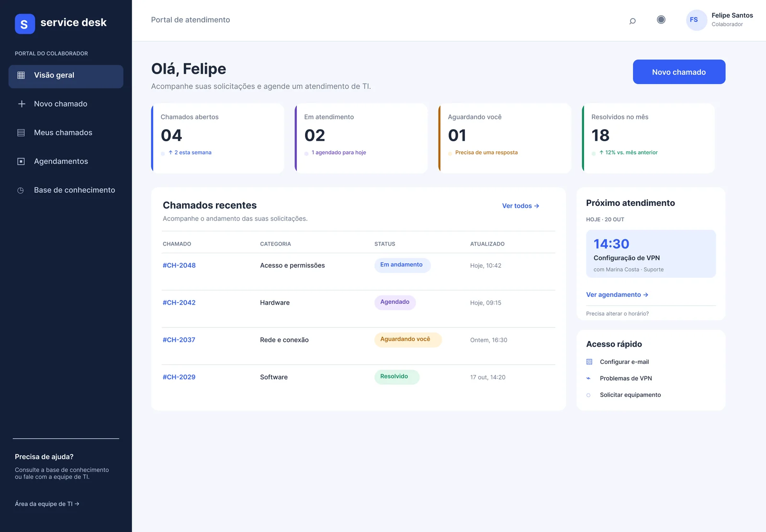Open ticket #CH-2048

(x=179, y=265)
